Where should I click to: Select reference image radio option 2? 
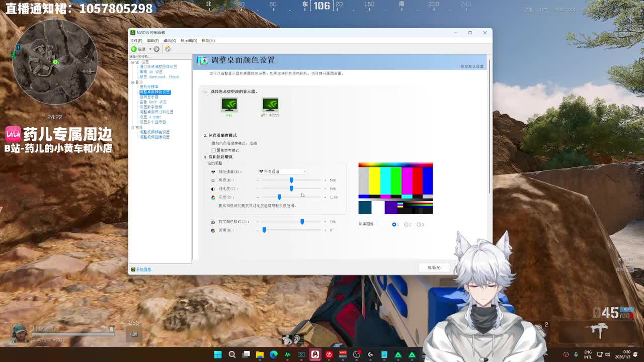click(x=407, y=224)
